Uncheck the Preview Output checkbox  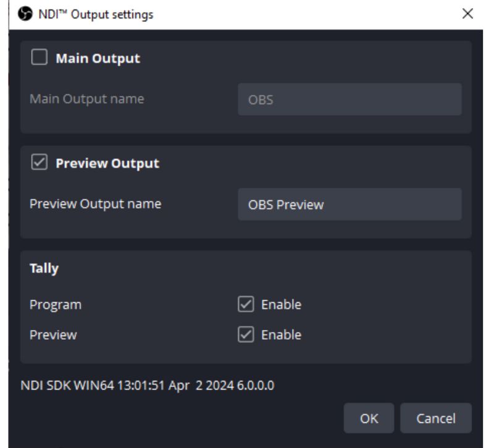pyautogui.click(x=40, y=162)
